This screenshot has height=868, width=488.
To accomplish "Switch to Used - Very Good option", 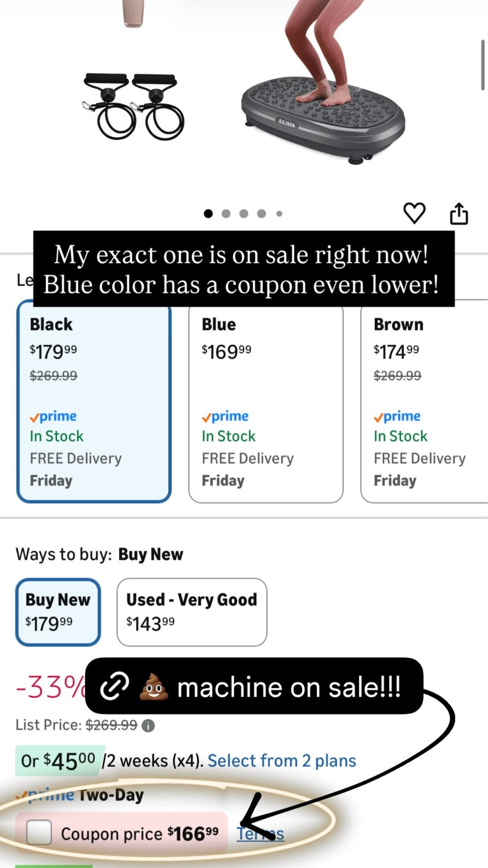I will (x=192, y=612).
